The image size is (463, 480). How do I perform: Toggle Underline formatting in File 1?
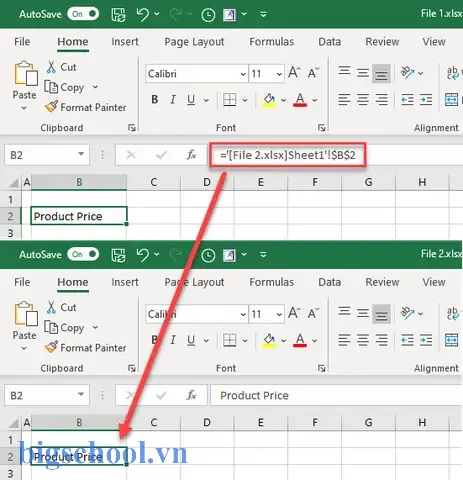point(191,100)
